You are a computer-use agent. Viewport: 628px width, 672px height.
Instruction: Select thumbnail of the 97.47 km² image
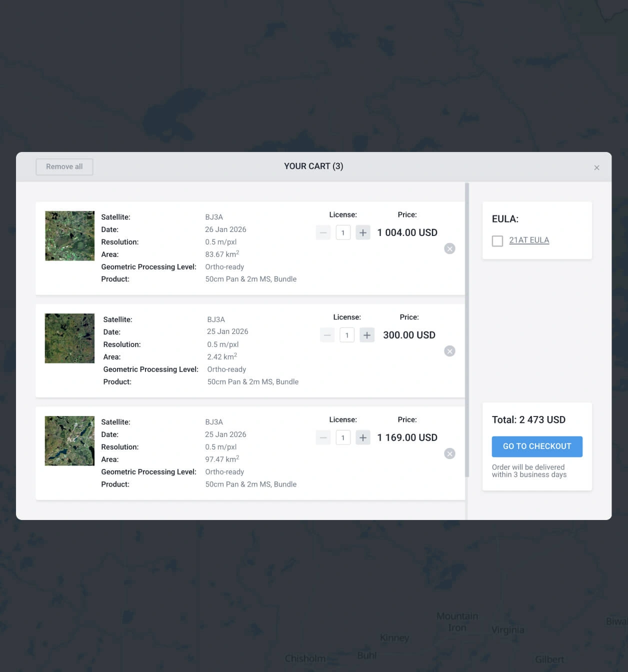[69, 440]
